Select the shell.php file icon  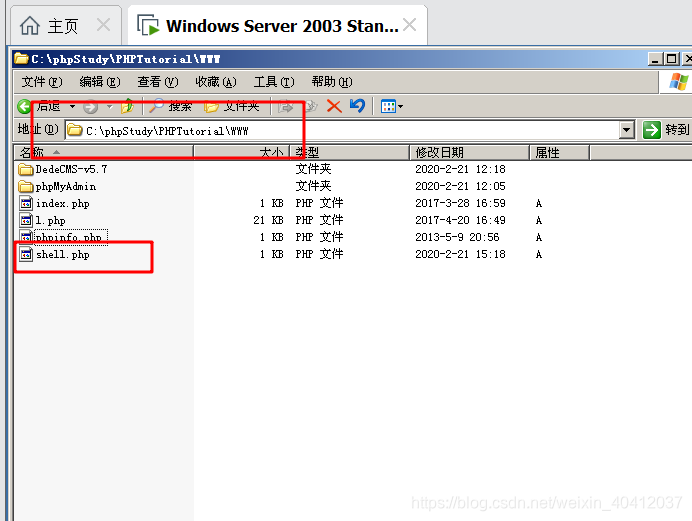26,254
